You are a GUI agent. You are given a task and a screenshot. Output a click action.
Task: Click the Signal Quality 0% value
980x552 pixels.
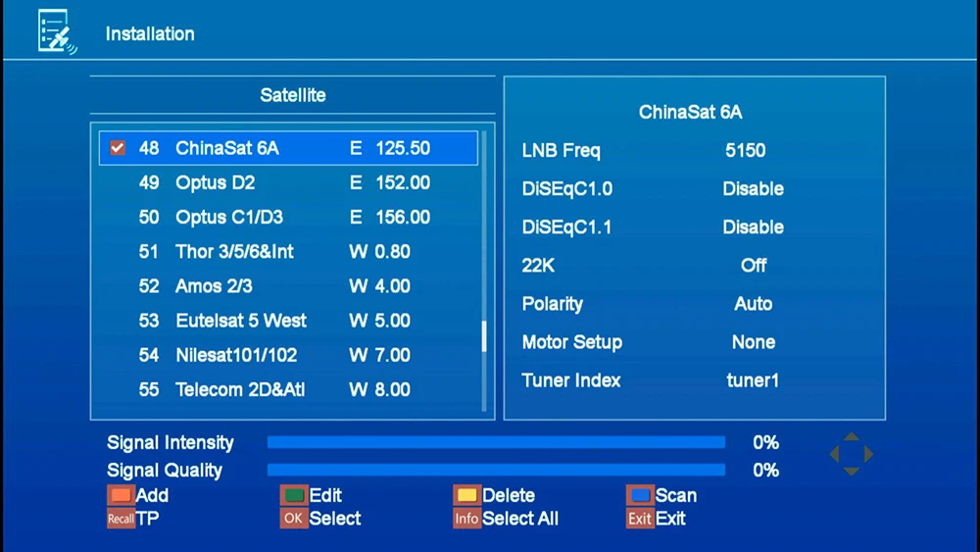765,470
